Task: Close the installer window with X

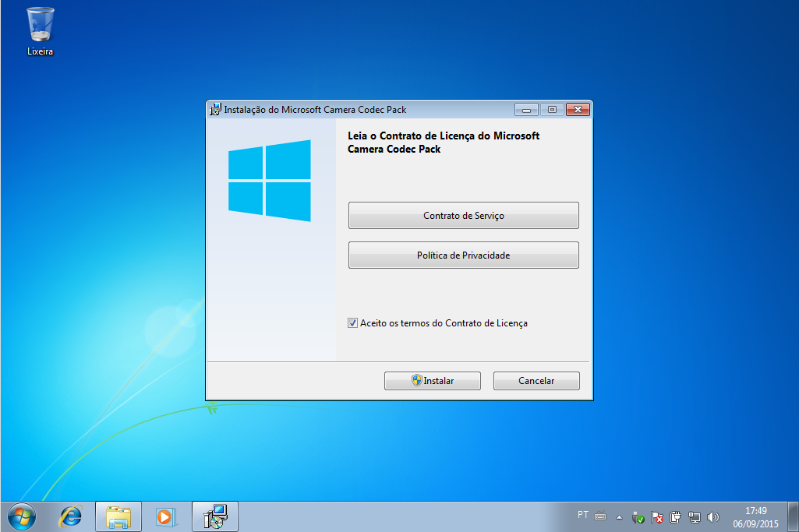Action: [578, 110]
